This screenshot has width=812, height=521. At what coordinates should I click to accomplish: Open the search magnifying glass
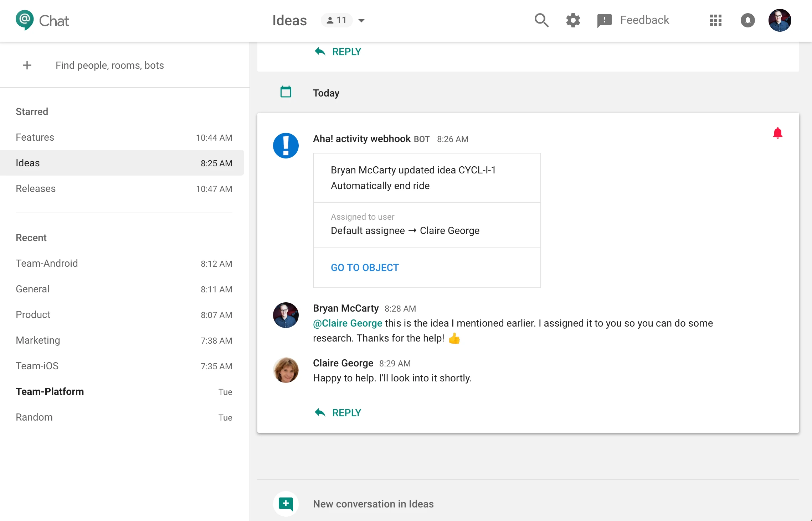coord(541,20)
